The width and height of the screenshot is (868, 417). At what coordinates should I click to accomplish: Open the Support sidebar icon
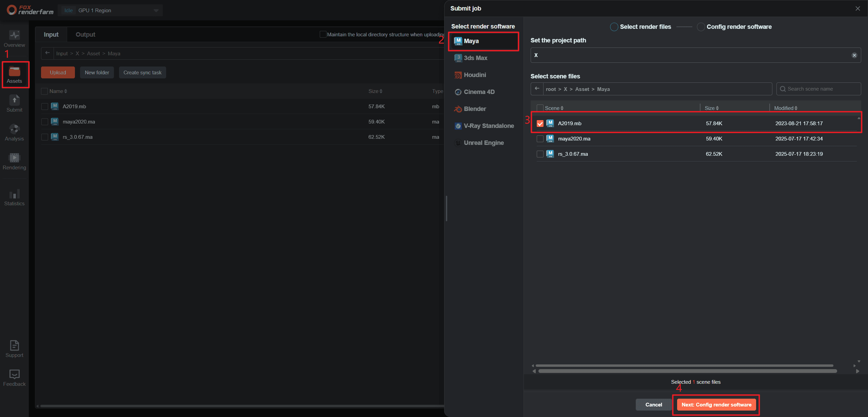(14, 349)
